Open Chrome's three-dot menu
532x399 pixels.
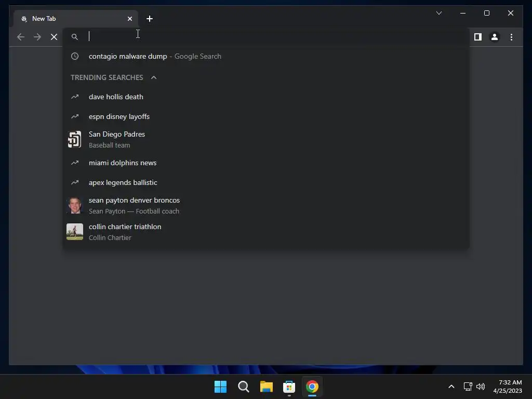click(x=511, y=37)
